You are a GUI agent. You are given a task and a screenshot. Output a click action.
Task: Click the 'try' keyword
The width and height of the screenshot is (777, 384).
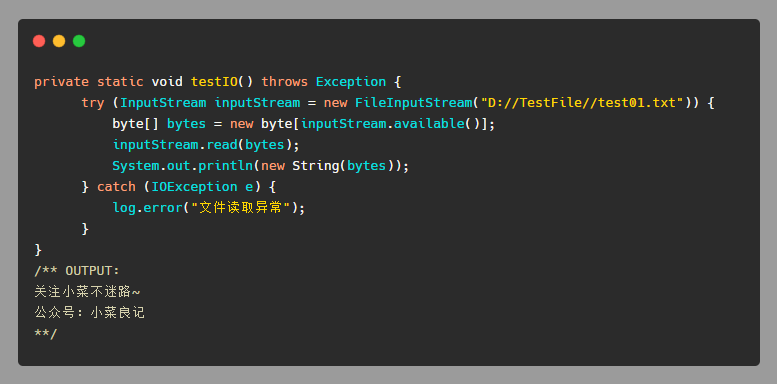[93, 103]
